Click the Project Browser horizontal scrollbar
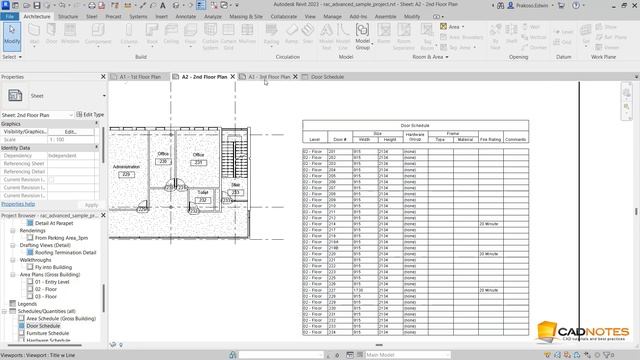This screenshot has width=640, height=360. click(x=44, y=345)
